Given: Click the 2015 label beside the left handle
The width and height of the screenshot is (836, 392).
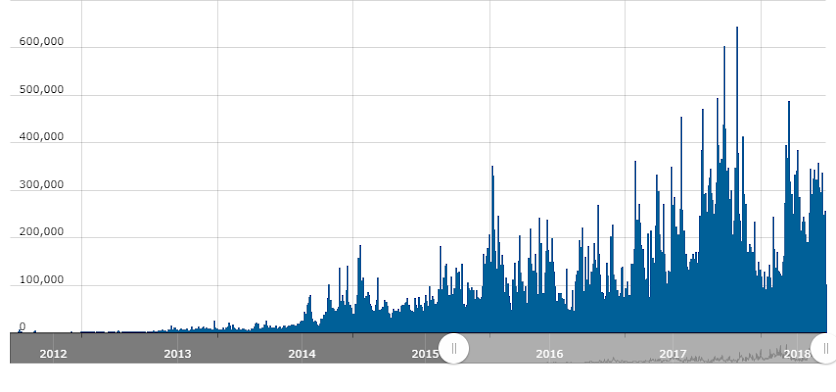Looking at the screenshot, I should (x=425, y=354).
